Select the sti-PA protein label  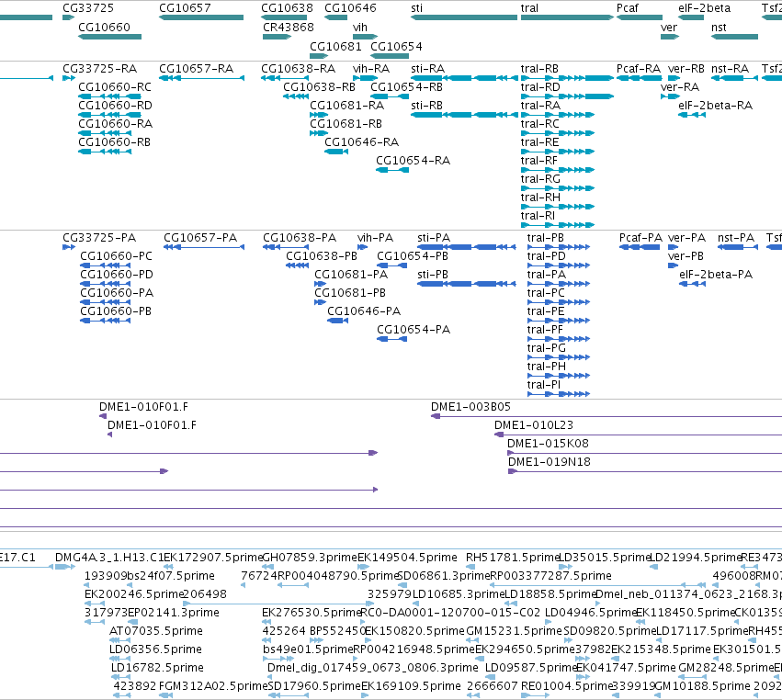tap(434, 237)
